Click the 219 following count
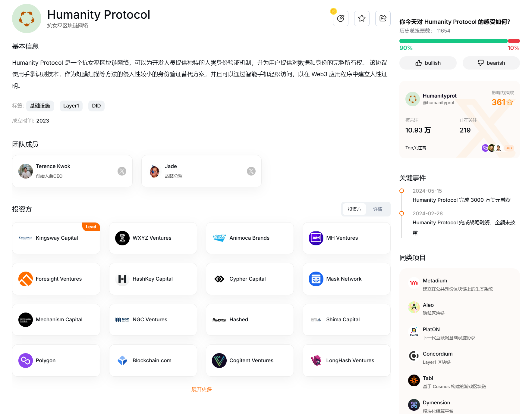The height and width of the screenshot is (414, 532). [465, 130]
